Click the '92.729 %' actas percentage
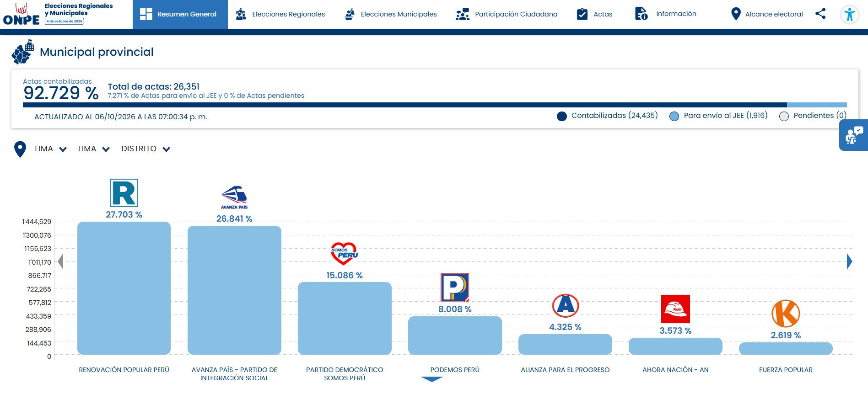The width and height of the screenshot is (868, 394). click(61, 93)
